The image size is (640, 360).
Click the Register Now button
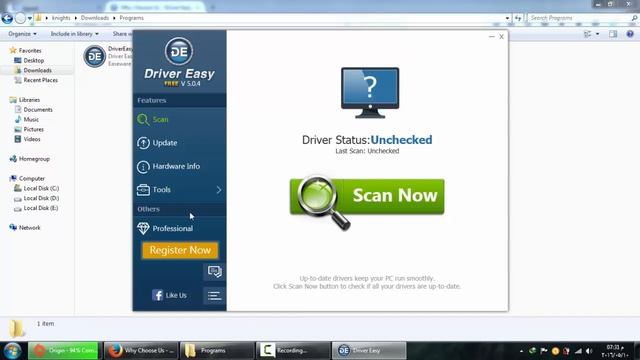pyautogui.click(x=180, y=250)
